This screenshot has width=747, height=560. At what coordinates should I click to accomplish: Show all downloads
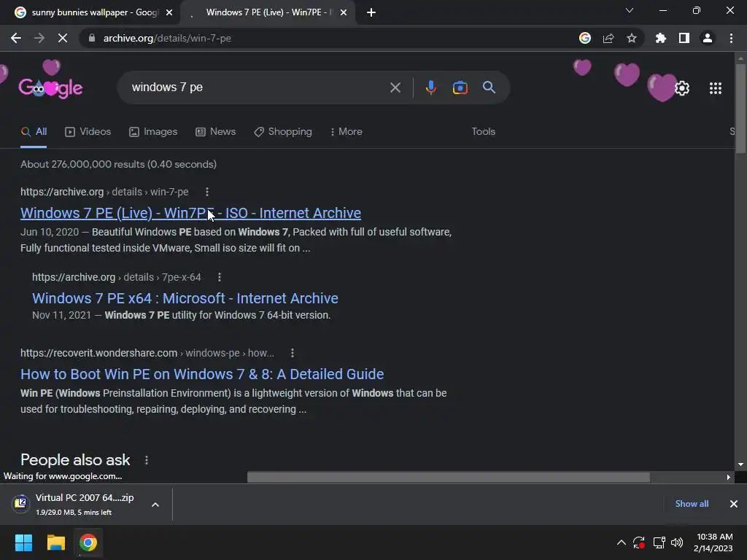[692, 504]
